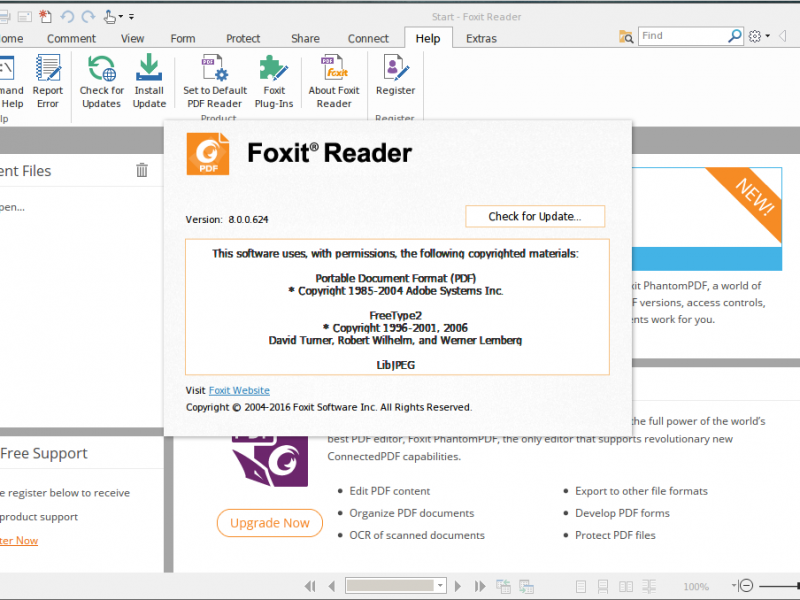Click the Redo arrow in quick access toolbar

point(88,17)
